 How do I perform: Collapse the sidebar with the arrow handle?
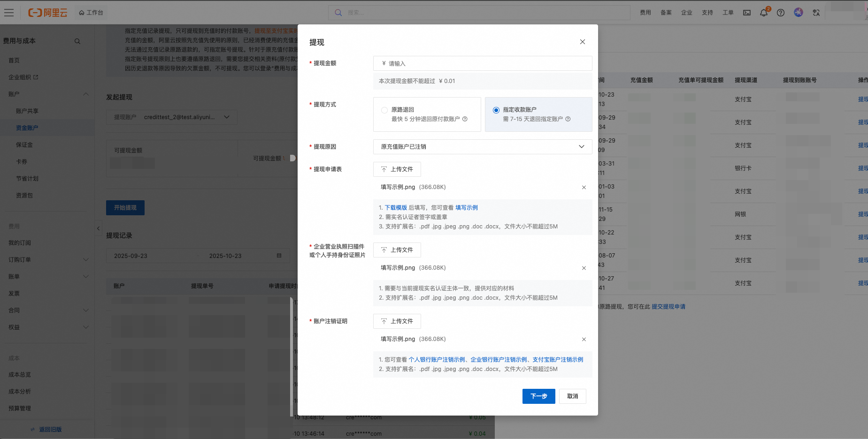click(x=98, y=228)
